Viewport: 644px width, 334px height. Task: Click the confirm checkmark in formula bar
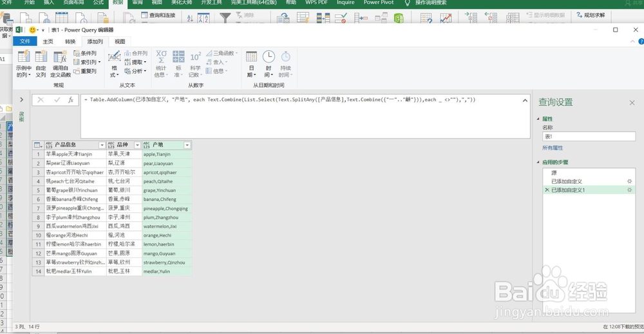click(x=57, y=99)
